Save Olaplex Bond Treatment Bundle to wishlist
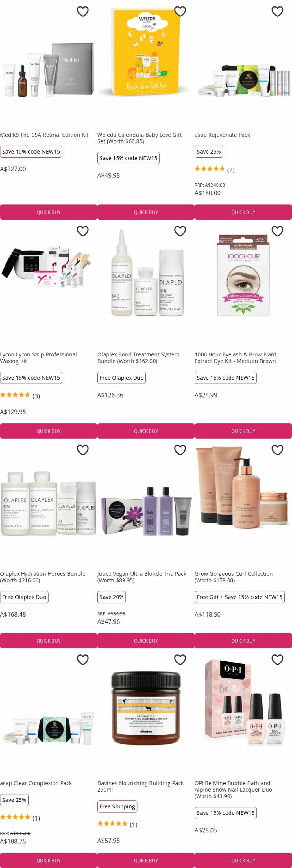 click(x=180, y=231)
